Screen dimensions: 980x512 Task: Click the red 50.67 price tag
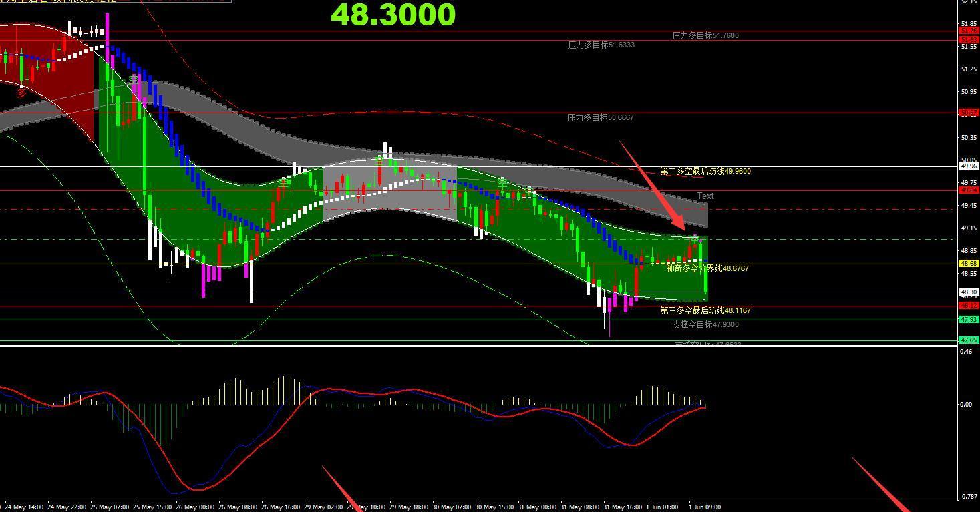[969, 113]
